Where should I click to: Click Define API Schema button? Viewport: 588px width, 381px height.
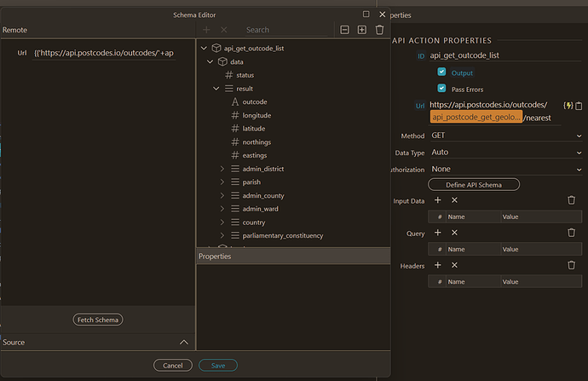click(x=474, y=184)
